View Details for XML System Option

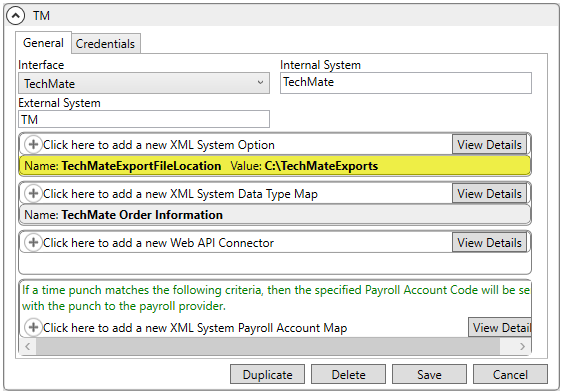pyautogui.click(x=489, y=144)
